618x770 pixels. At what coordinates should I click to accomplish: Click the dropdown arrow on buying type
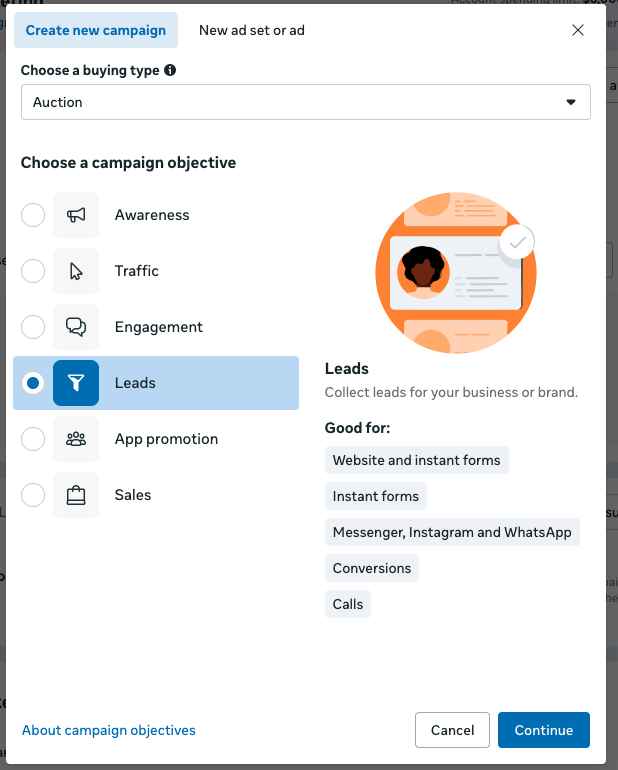[571, 102]
